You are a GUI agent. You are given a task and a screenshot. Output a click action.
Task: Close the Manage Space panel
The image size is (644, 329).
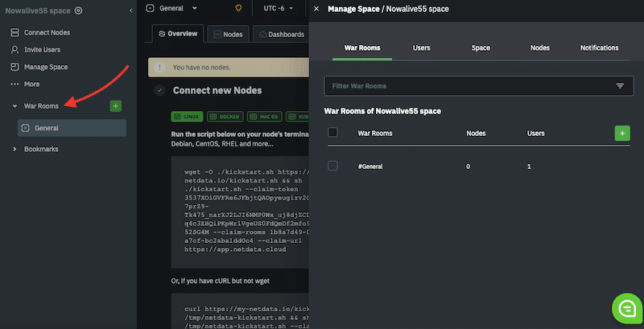316,9
